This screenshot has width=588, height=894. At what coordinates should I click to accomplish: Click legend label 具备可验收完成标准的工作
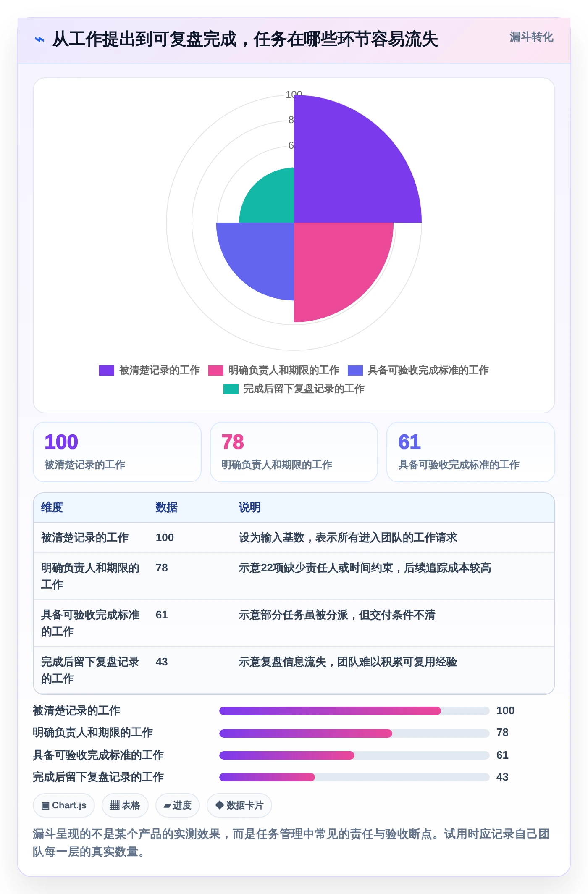pos(428,370)
